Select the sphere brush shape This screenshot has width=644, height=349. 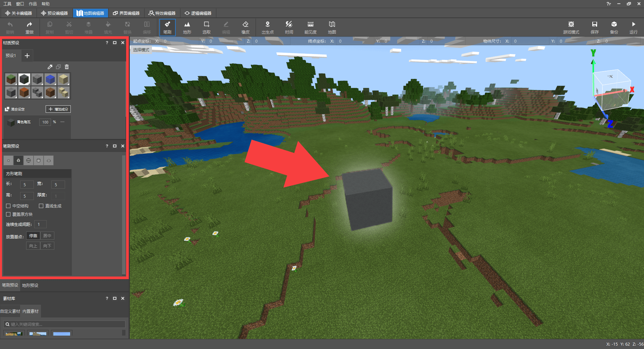point(29,160)
